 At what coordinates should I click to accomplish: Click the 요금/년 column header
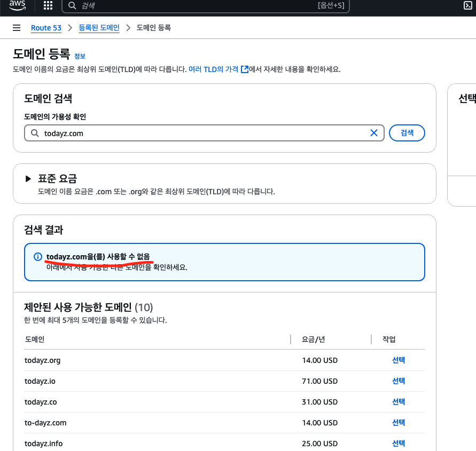click(x=313, y=339)
